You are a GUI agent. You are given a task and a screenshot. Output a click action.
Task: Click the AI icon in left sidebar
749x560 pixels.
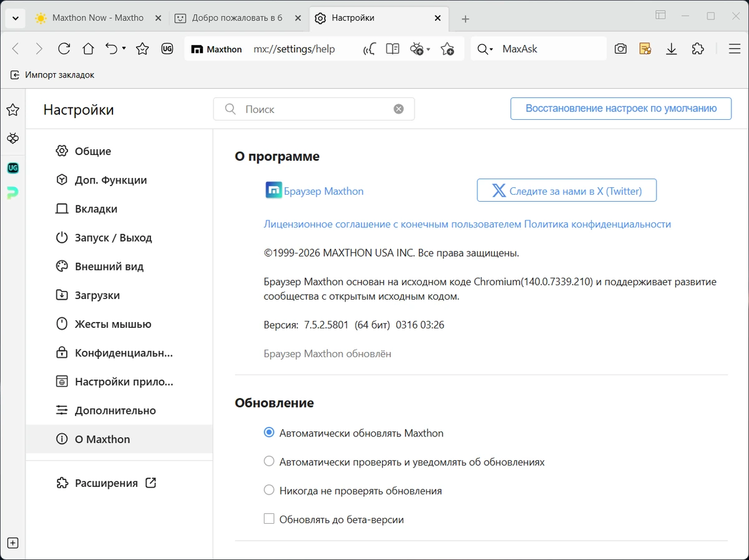point(12,138)
